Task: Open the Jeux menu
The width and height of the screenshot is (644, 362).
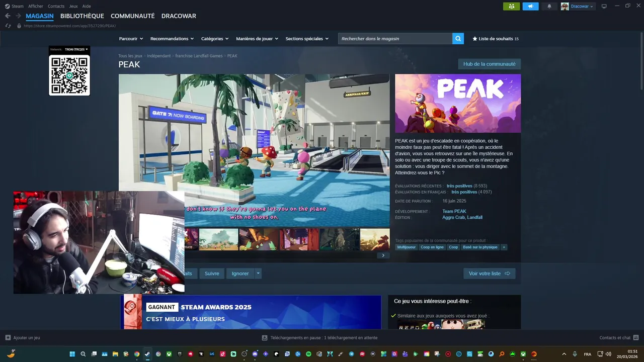Action: pyautogui.click(x=73, y=6)
